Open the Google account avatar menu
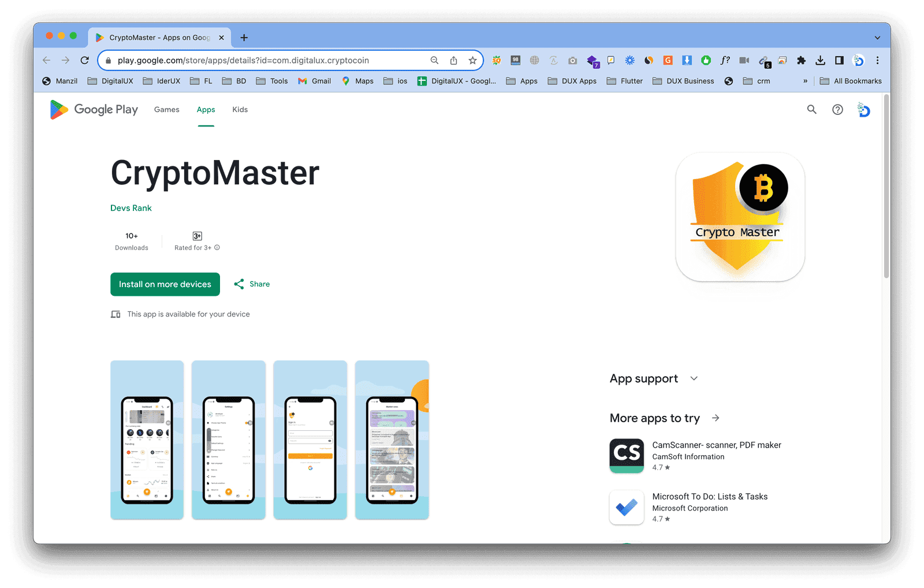The width and height of the screenshot is (924, 588). [863, 109]
